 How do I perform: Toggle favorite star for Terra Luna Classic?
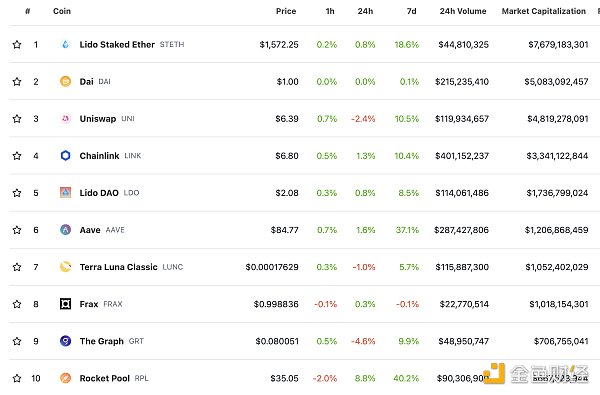click(x=17, y=267)
